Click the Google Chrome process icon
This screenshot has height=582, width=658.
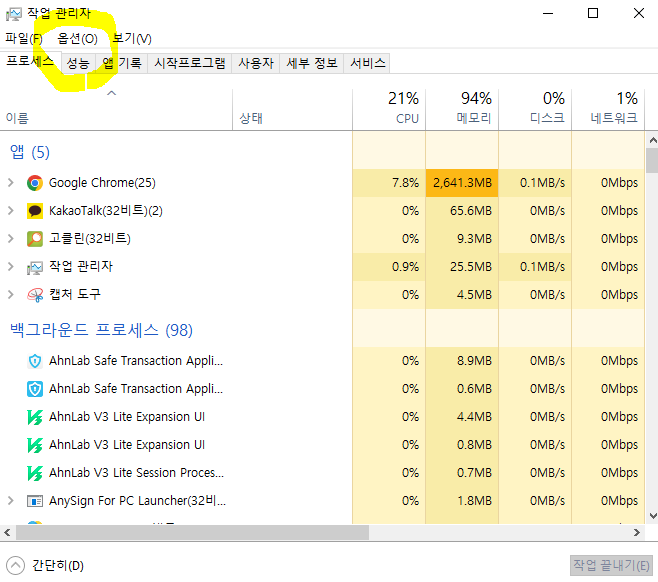pyautogui.click(x=35, y=183)
